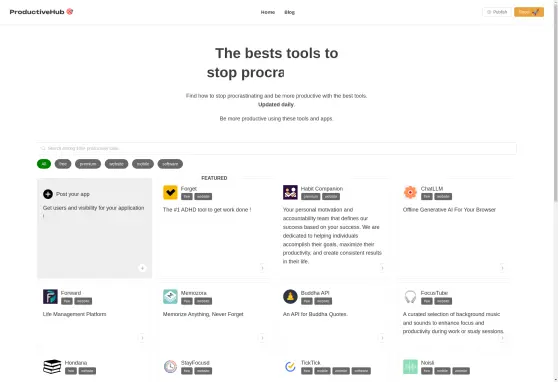This screenshot has height=382, width=558.
Task: Click the Habit Companion app icon
Action: pos(290,192)
